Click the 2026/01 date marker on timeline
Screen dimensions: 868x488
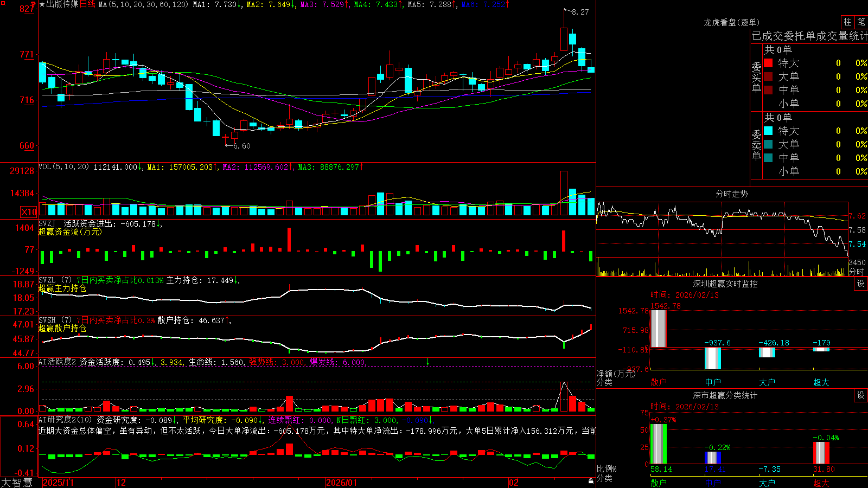342,483
